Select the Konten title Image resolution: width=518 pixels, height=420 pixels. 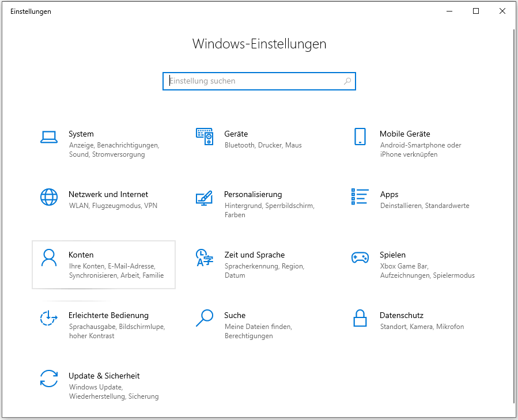[81, 255]
